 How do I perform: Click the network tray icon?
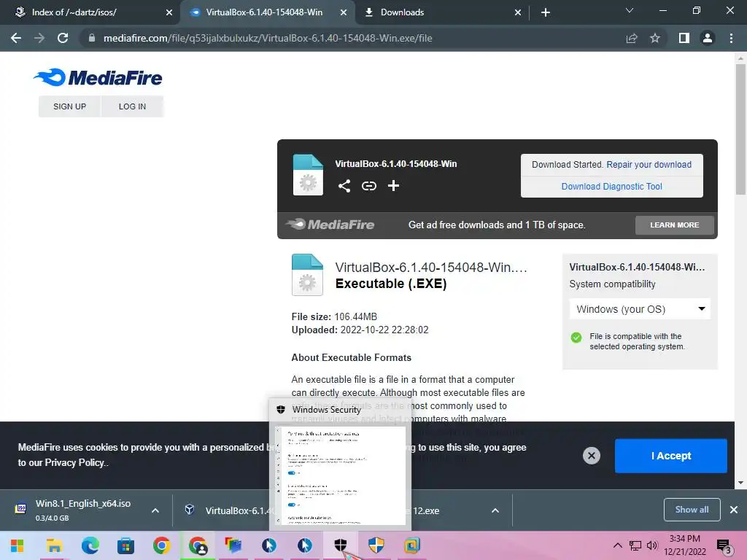[x=635, y=545]
